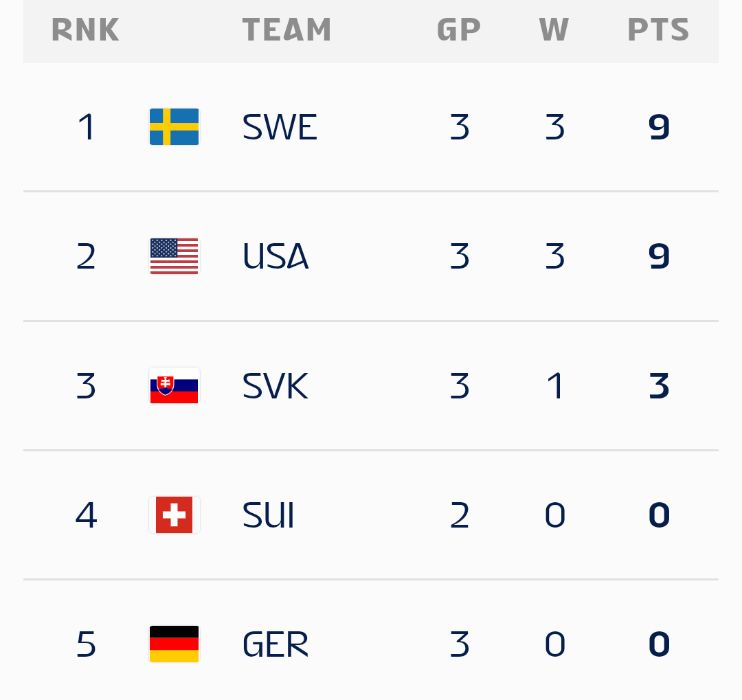Sort by the PTS column header

tap(658, 30)
